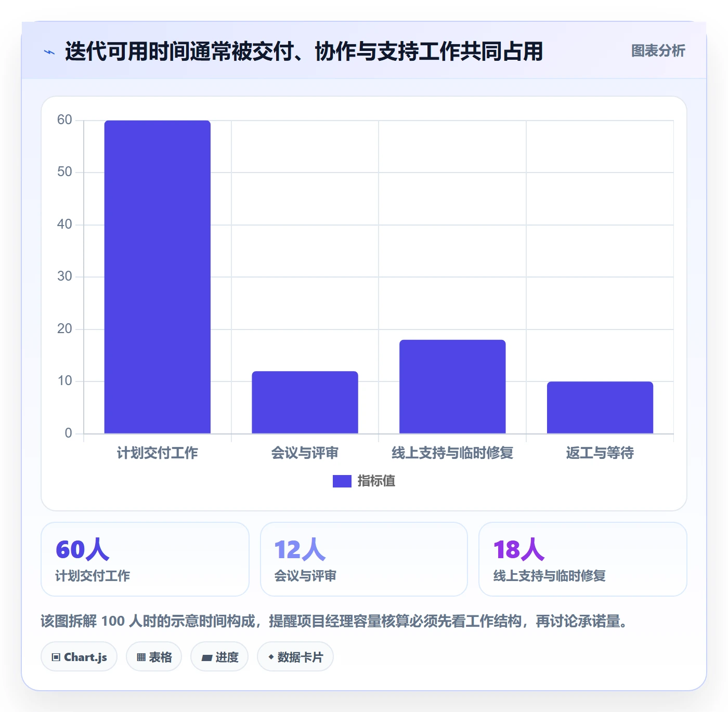Image resolution: width=728 pixels, height=712 pixels.
Task: Select the 数据卡片 tag
Action: click(295, 657)
